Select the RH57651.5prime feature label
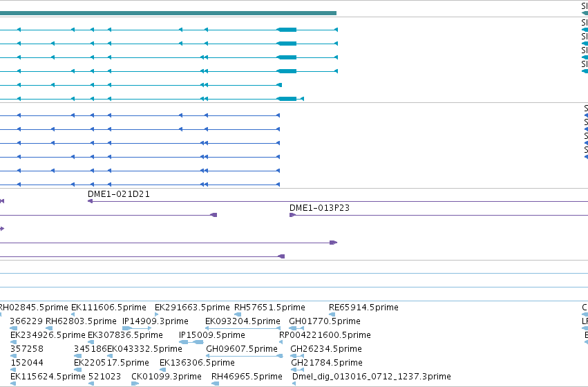Screen dimensions: 588x387 [x=269, y=308]
